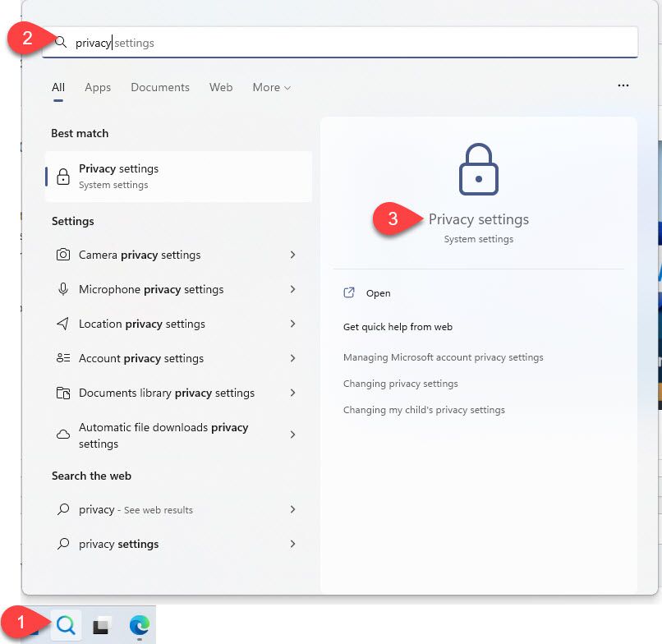
Task: Click the Privacy settings title in preview
Action: (x=478, y=219)
